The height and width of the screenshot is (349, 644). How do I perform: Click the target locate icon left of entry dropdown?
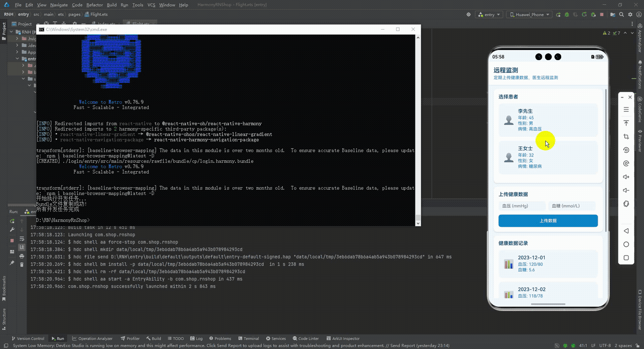click(x=468, y=15)
